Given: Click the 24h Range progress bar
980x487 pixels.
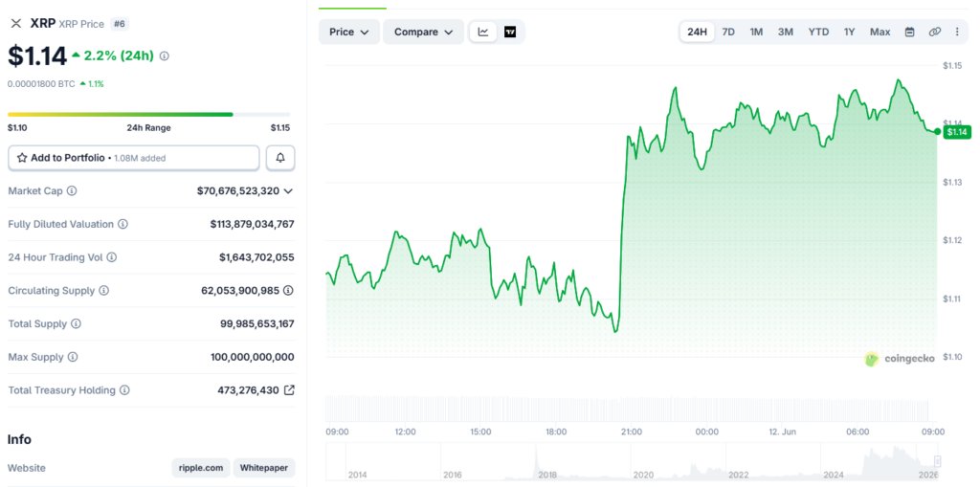Looking at the screenshot, I should point(148,115).
